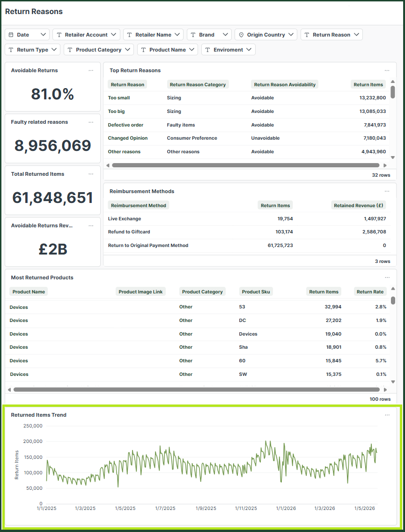Sort Top Return Reasons by Return Items
Screen dimensions: 405x532
click(368, 85)
